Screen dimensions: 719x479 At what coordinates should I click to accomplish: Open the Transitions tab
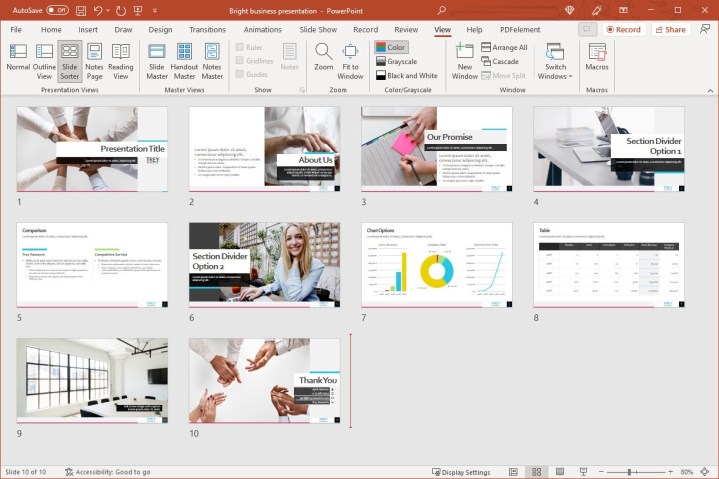pyautogui.click(x=207, y=30)
